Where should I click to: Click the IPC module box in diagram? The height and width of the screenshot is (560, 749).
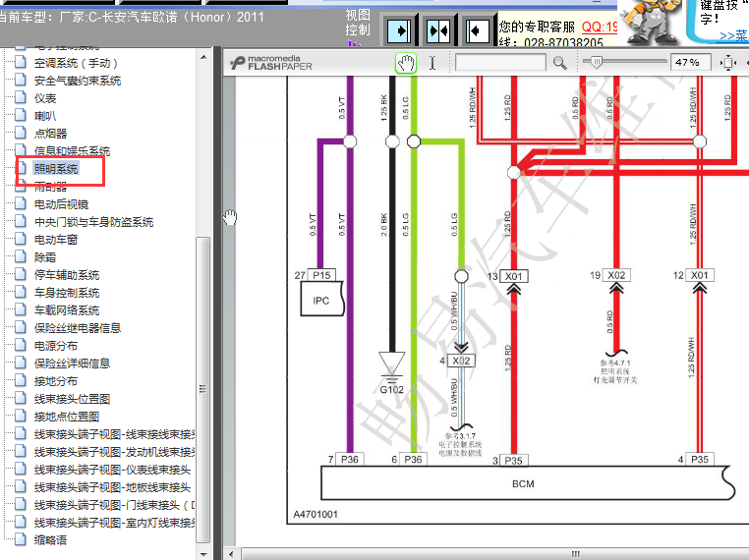click(x=322, y=299)
